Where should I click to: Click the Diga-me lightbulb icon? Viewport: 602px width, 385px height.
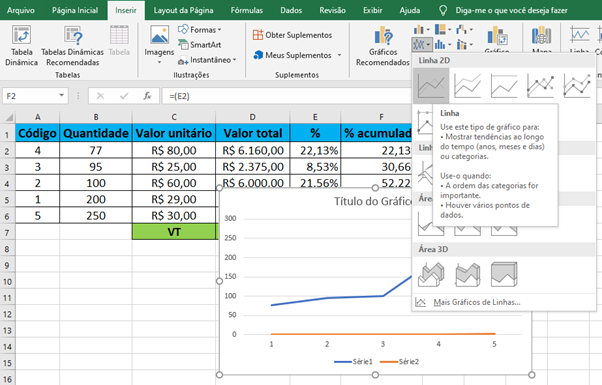click(443, 10)
